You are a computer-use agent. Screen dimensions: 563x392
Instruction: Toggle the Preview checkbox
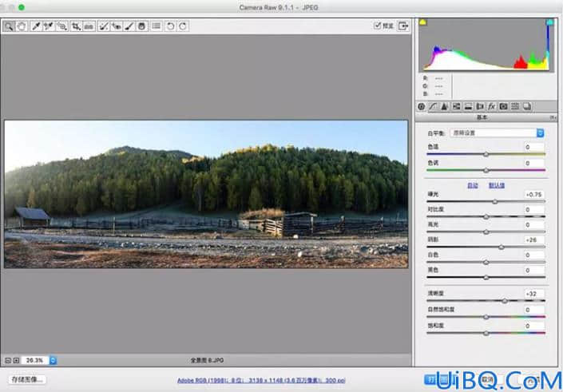[x=377, y=26]
